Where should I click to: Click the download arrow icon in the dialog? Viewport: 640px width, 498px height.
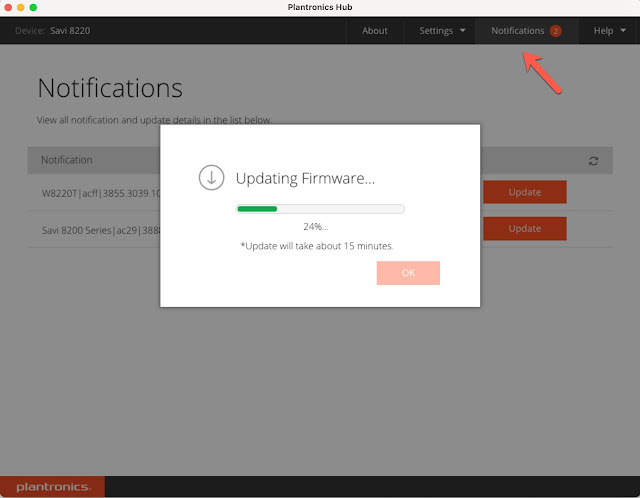pos(211,178)
